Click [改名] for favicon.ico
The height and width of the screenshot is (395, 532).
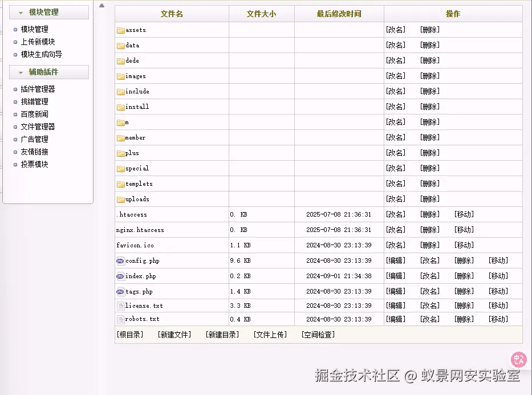(396, 245)
